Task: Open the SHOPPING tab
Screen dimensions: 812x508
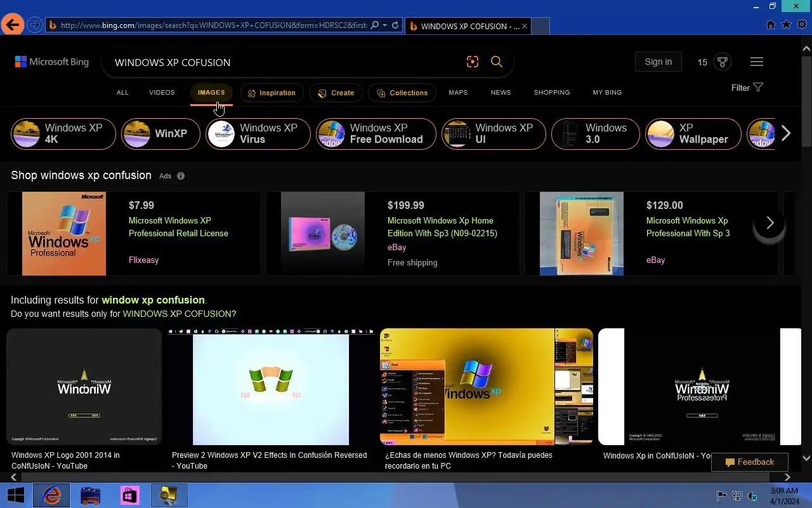Action: (552, 93)
